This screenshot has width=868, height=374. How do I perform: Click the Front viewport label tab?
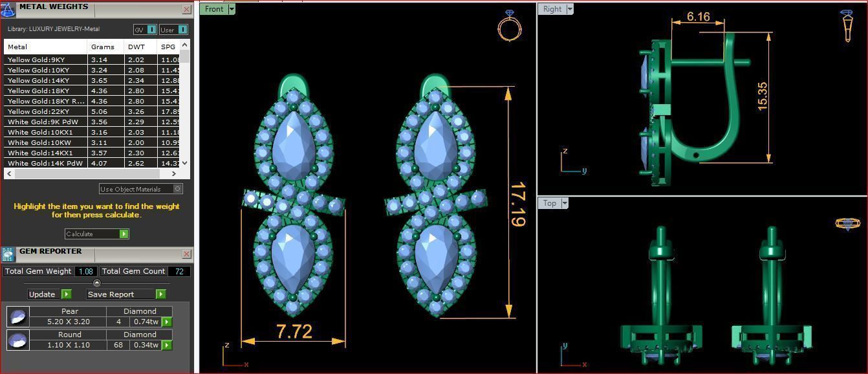(214, 9)
